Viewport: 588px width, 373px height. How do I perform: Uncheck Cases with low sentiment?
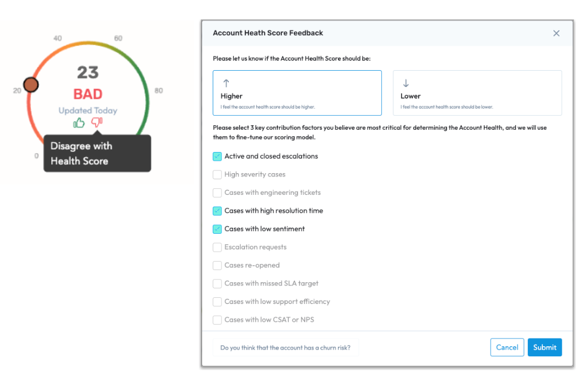click(217, 229)
